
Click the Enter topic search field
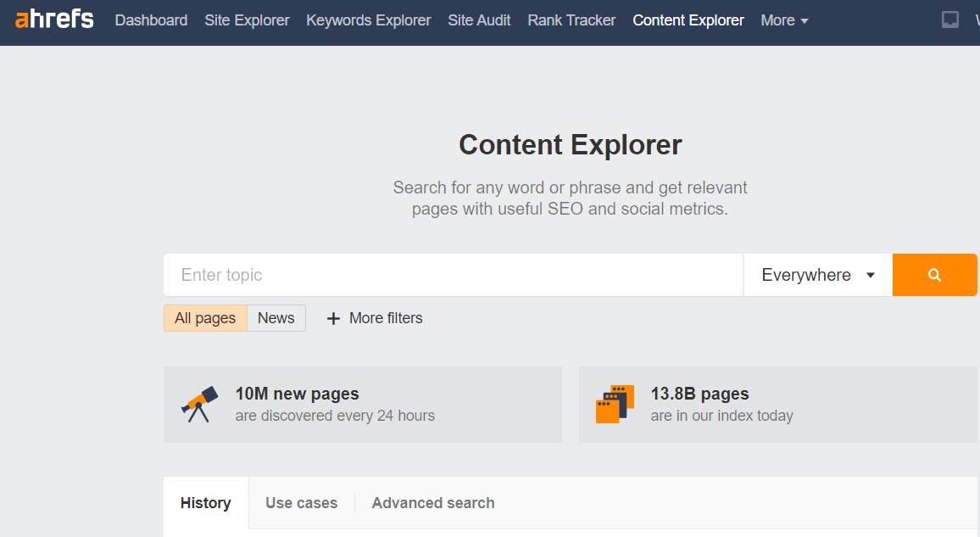[x=454, y=275]
